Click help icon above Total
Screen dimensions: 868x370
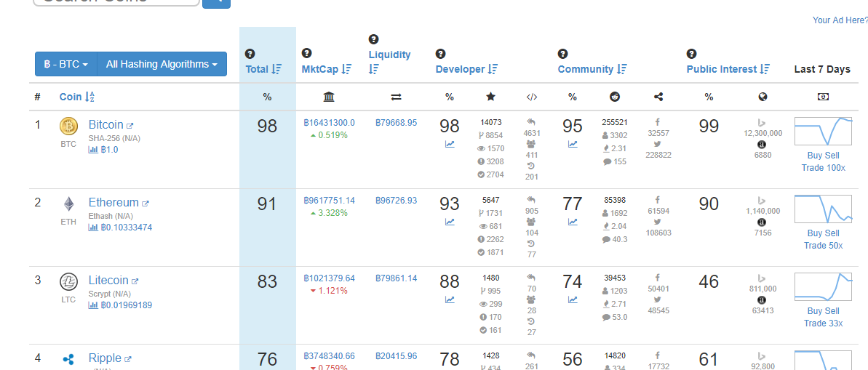tap(250, 54)
